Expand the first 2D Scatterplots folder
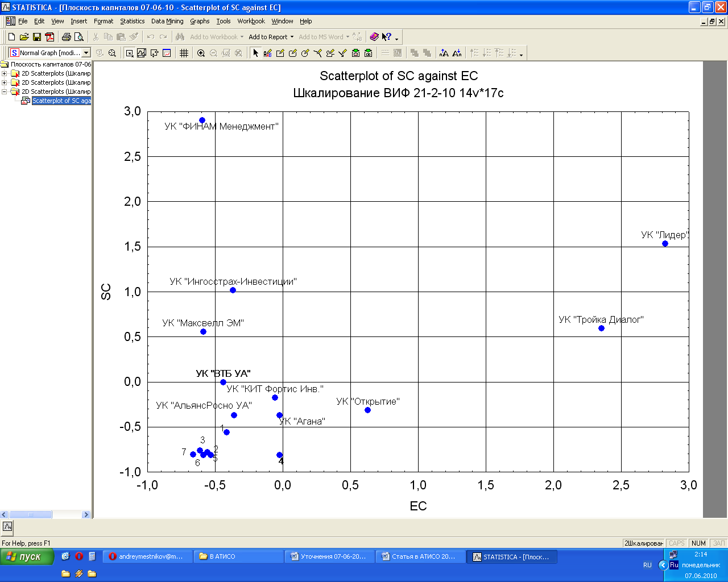The image size is (728, 582). (x=5, y=73)
